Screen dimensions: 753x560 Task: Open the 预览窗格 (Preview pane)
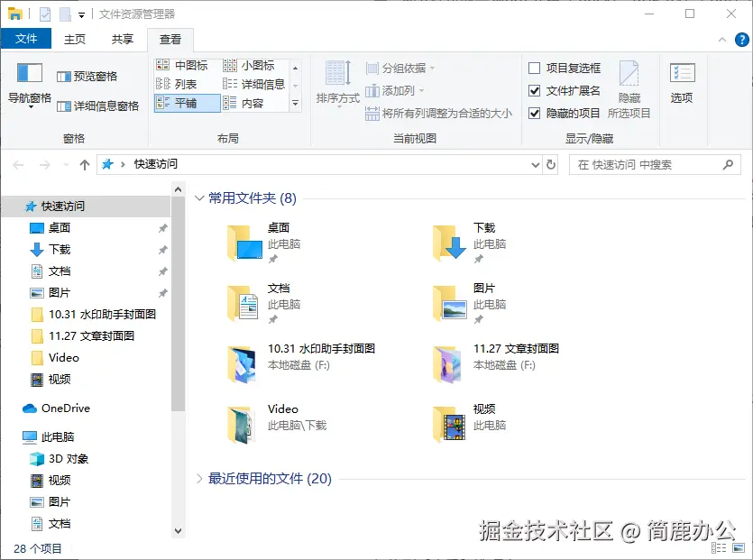[89, 77]
